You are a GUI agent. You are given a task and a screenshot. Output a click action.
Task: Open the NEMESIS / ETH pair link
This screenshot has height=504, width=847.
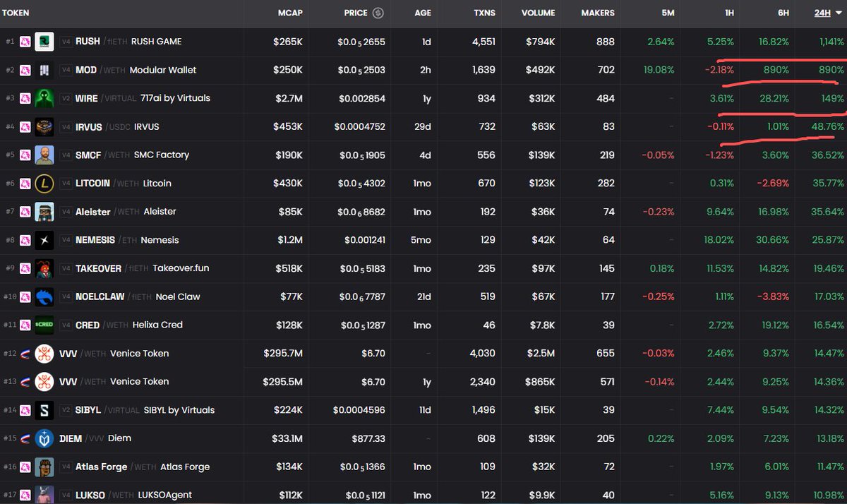point(107,240)
